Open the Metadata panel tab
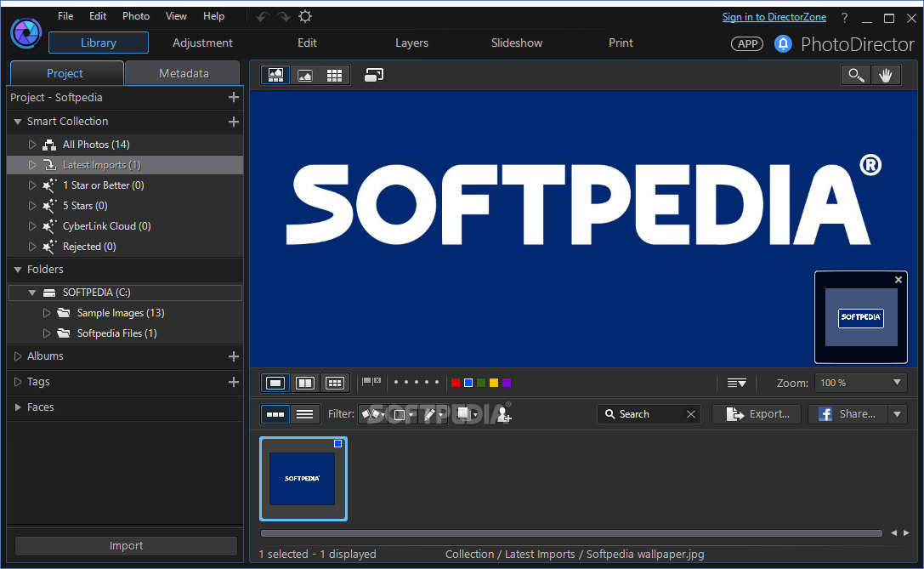The image size is (924, 569). pos(184,73)
